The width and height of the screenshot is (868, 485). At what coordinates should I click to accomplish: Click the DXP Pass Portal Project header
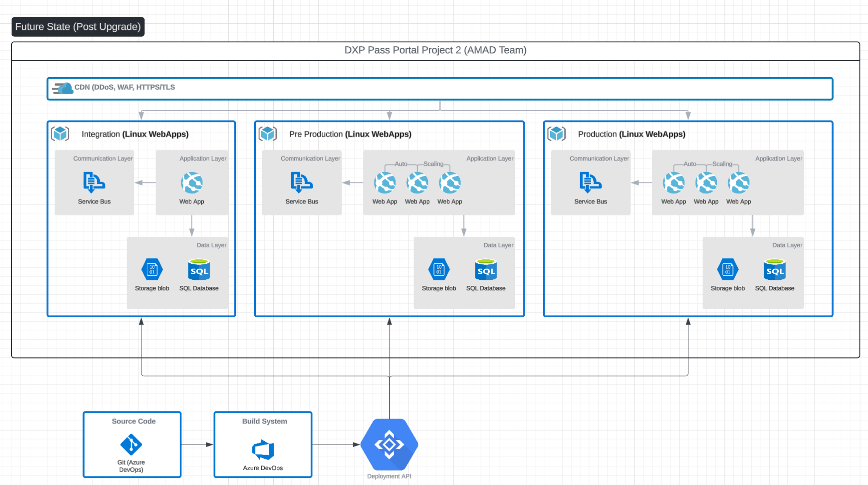pyautogui.click(x=435, y=50)
